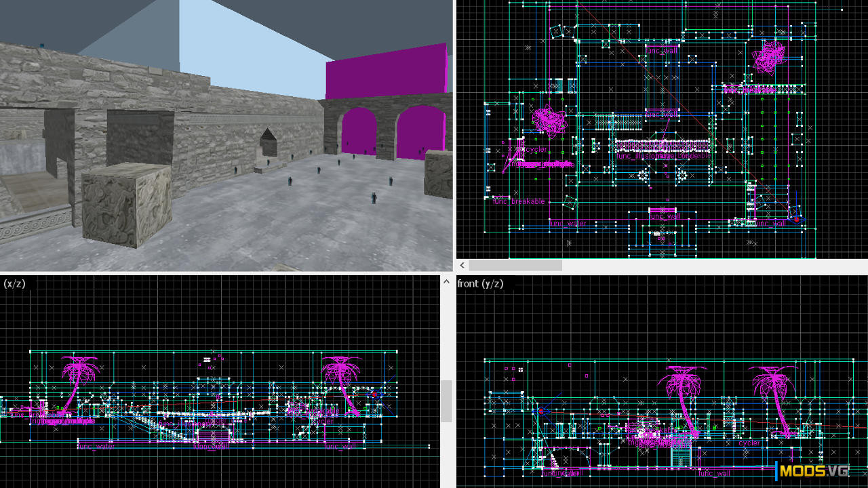Select the cycler entity label in front view
Viewport: 868px width, 488px height.
[749, 443]
